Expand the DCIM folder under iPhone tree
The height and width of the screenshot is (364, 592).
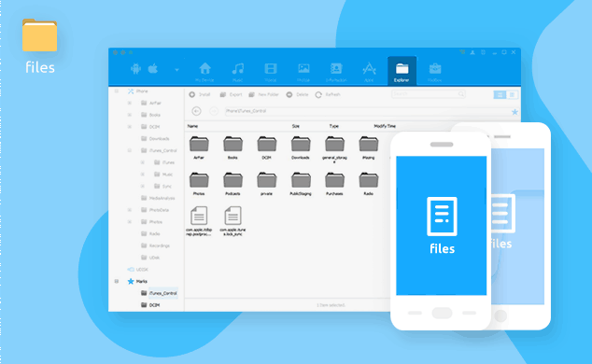[x=130, y=127]
